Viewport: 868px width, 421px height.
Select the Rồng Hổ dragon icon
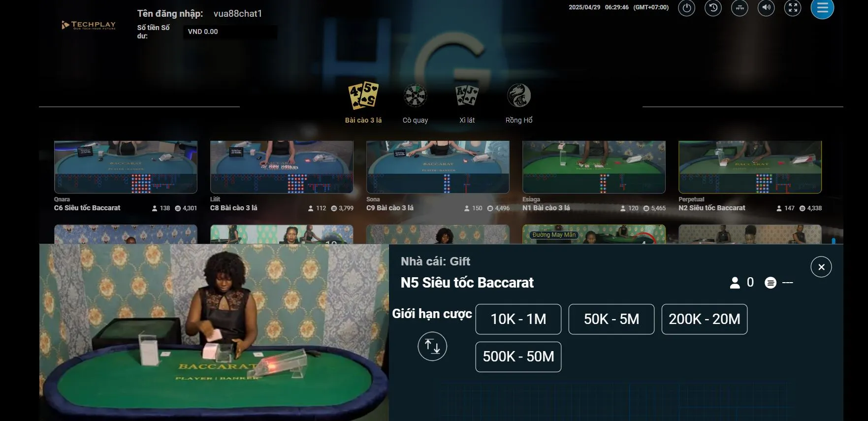click(519, 103)
